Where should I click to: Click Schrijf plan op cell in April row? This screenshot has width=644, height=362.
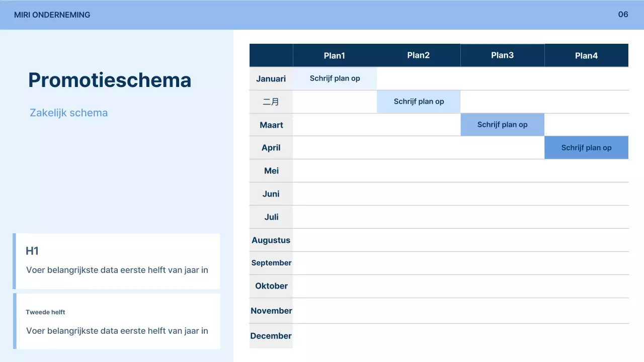coord(586,148)
